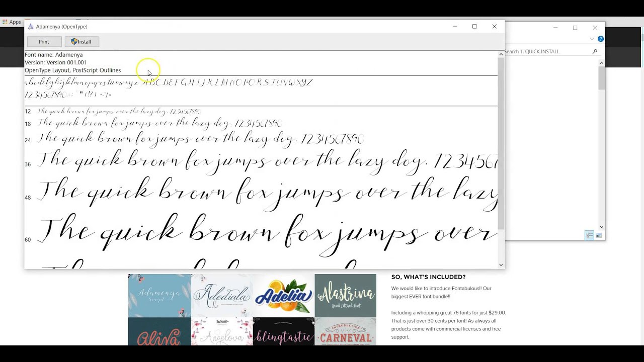This screenshot has height=362, width=644.
Task: Click the Explorer scrollbar up arrow
Action: pyautogui.click(x=602, y=63)
